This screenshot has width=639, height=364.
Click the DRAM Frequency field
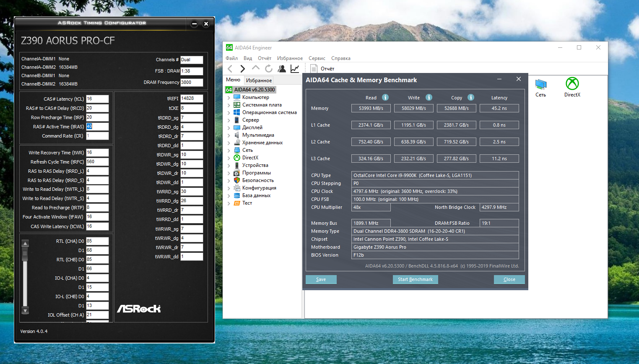192,83
